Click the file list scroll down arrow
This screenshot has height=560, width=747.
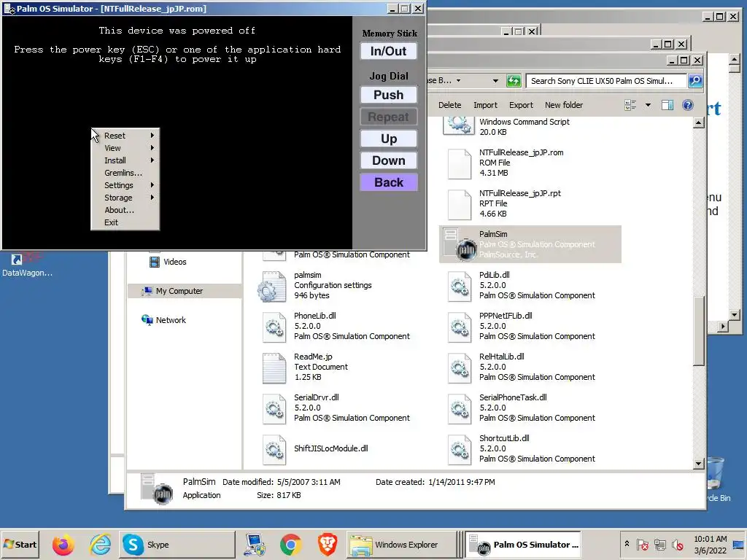tap(698, 463)
